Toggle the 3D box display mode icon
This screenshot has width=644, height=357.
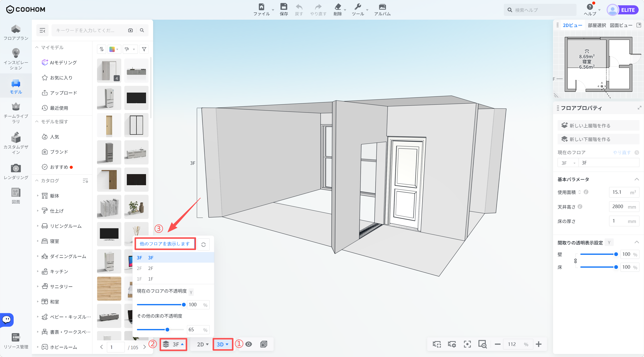264,344
